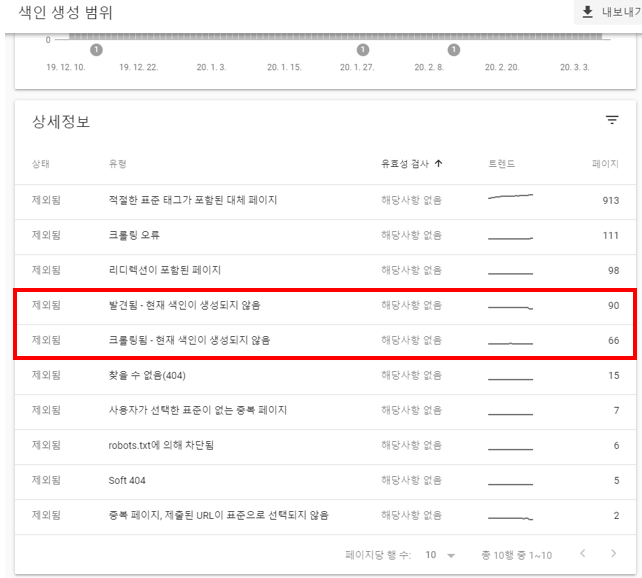This screenshot has height=578, width=642.
Task: Go to previous page with left chevron
Action: pos(583,553)
